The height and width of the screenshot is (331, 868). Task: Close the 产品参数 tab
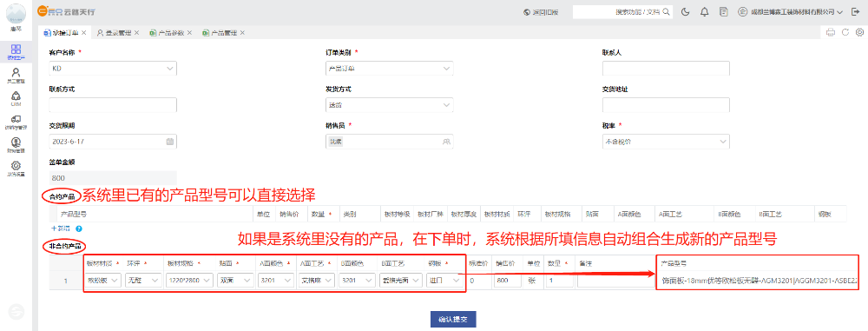coord(189,33)
